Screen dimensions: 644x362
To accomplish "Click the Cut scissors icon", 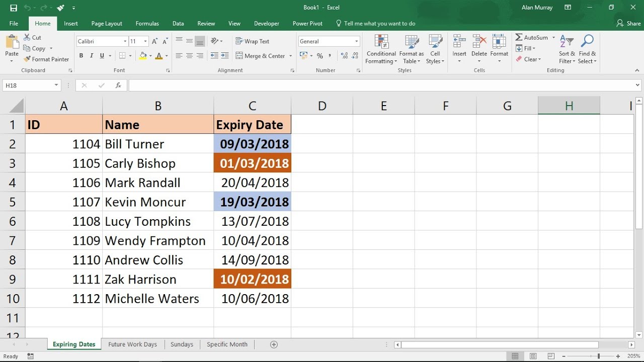I will point(27,38).
